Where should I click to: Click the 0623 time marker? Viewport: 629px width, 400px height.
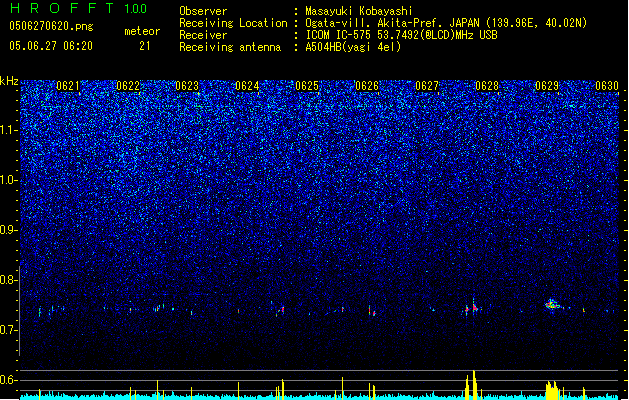187,86
